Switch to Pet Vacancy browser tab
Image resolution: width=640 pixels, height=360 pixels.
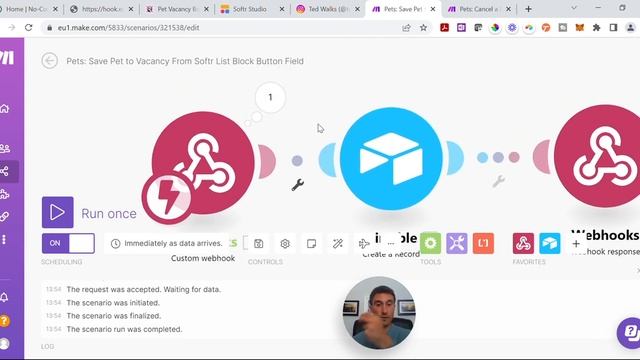click(x=177, y=9)
